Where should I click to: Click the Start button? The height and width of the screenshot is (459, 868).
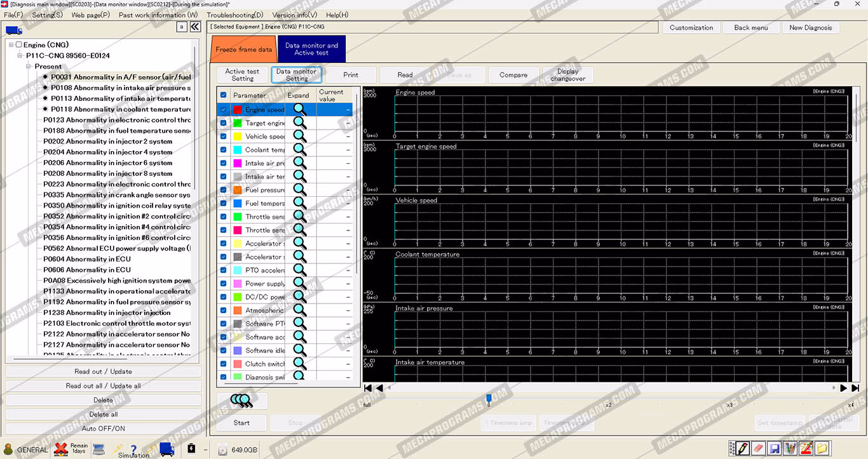coord(241,423)
